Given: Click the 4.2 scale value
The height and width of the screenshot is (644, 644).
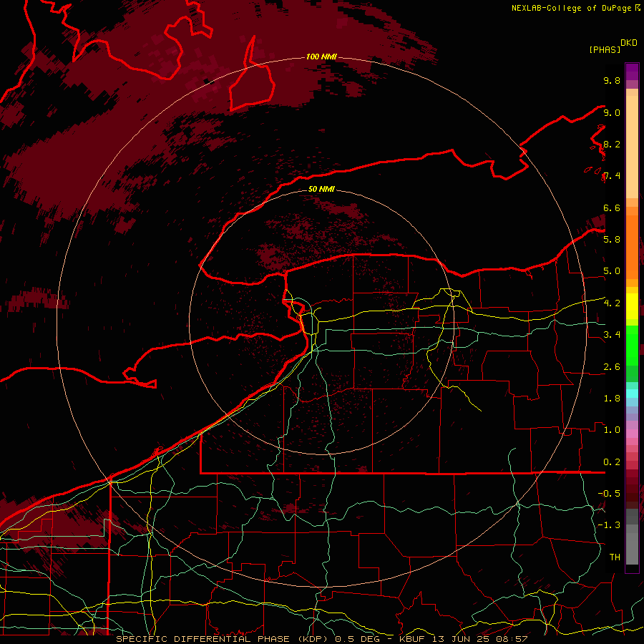Looking at the screenshot, I should (x=612, y=303).
